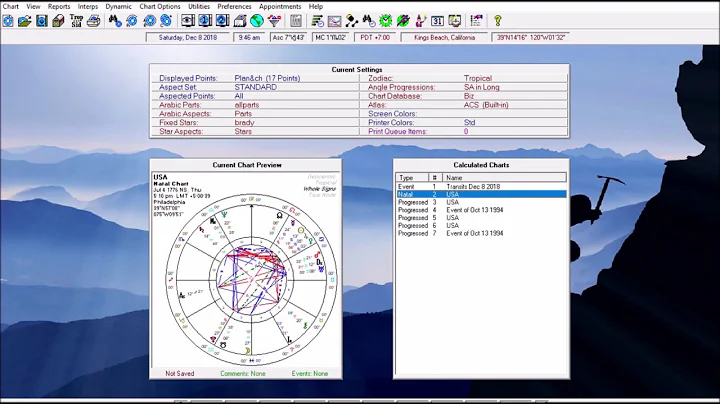Viewport: 720px width, 404px height.
Task: Click the yellow question mark help icon
Action: pyautogui.click(x=498, y=21)
